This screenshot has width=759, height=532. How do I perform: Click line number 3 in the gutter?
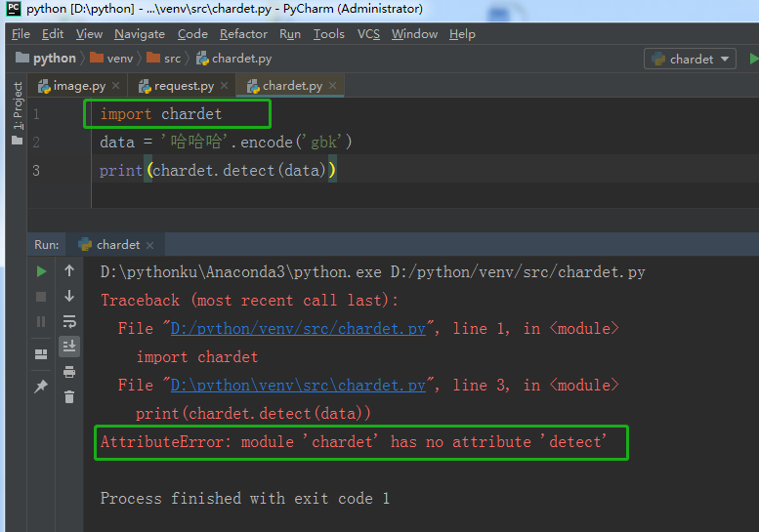(36, 170)
